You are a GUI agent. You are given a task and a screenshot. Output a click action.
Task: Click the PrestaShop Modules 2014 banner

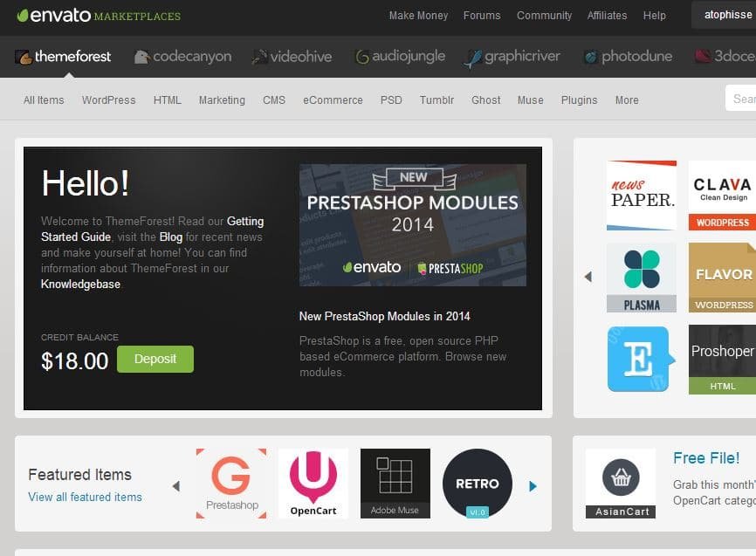pos(413,225)
